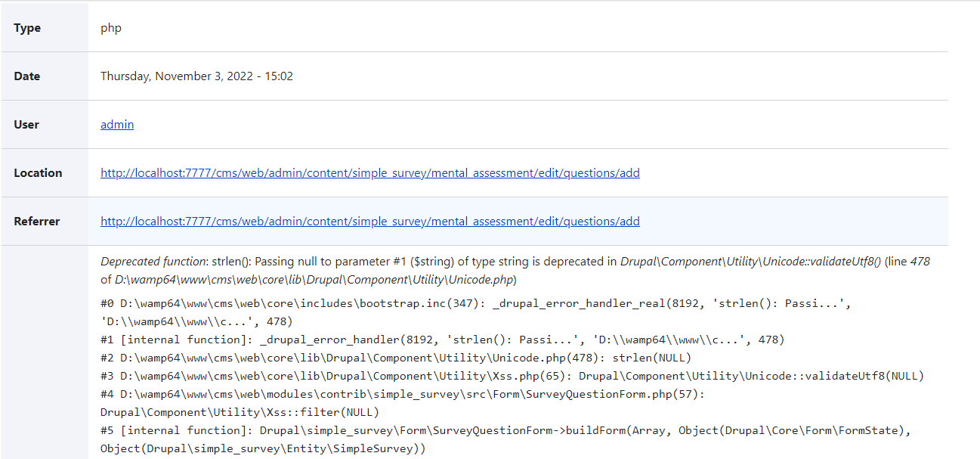Select the Type label cell
Viewport: 980px width, 459px height.
(45, 28)
